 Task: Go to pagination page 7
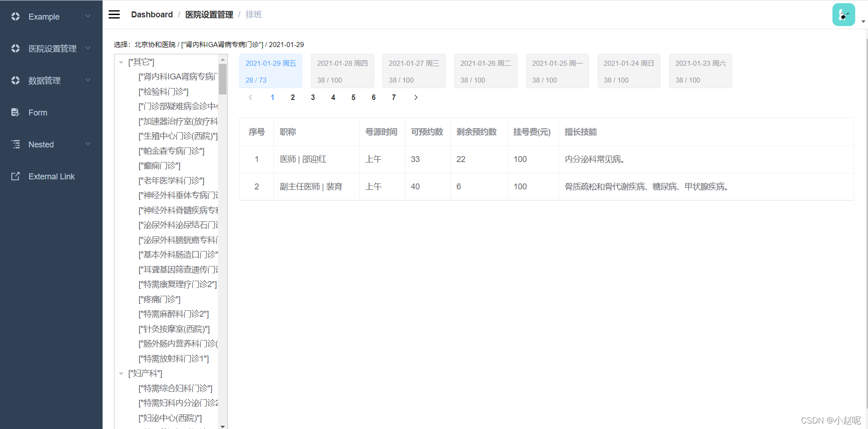tap(394, 97)
